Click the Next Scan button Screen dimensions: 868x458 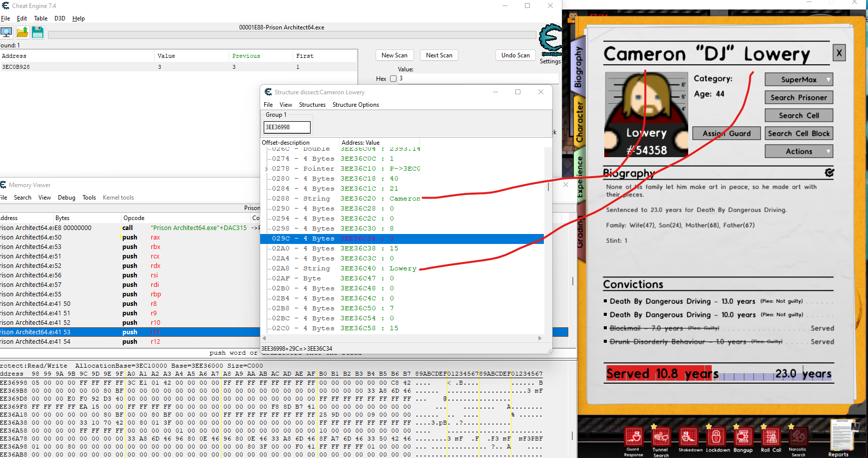tap(439, 55)
